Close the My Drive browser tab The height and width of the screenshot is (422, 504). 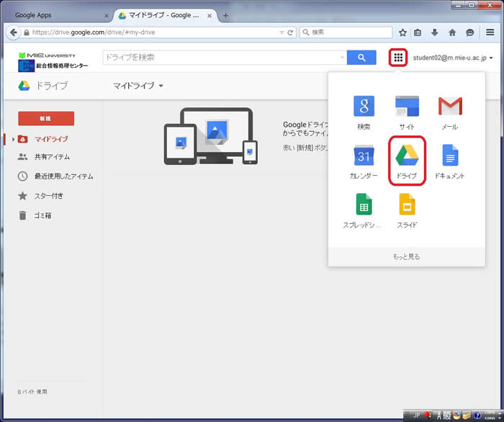(210, 15)
